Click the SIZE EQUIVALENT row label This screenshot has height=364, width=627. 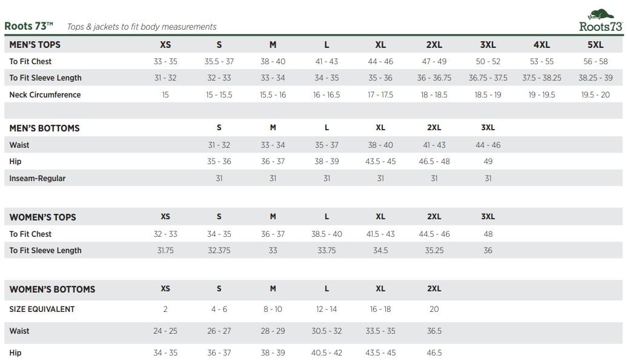click(42, 309)
